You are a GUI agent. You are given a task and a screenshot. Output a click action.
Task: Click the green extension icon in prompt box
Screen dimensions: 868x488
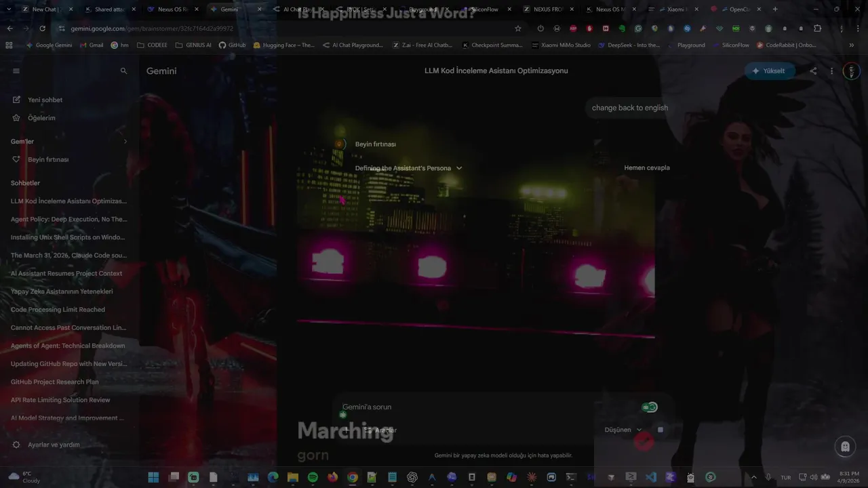(x=650, y=407)
